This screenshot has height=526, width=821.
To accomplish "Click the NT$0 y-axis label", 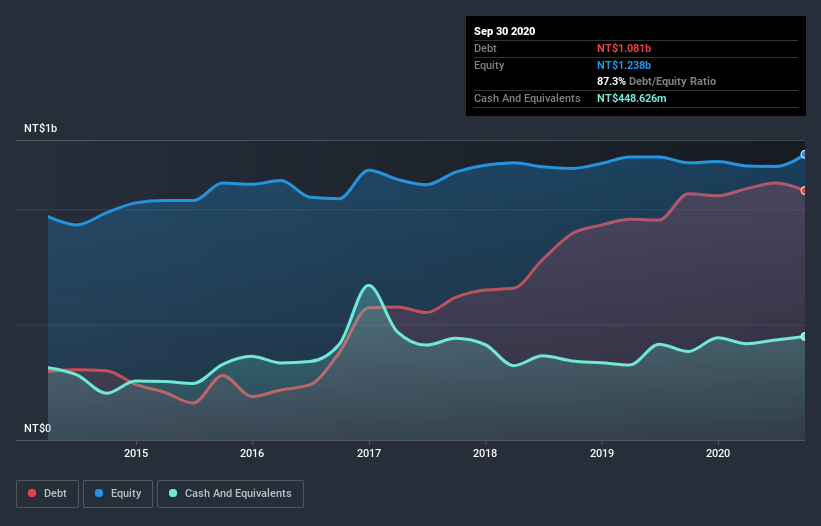I will click(37, 428).
